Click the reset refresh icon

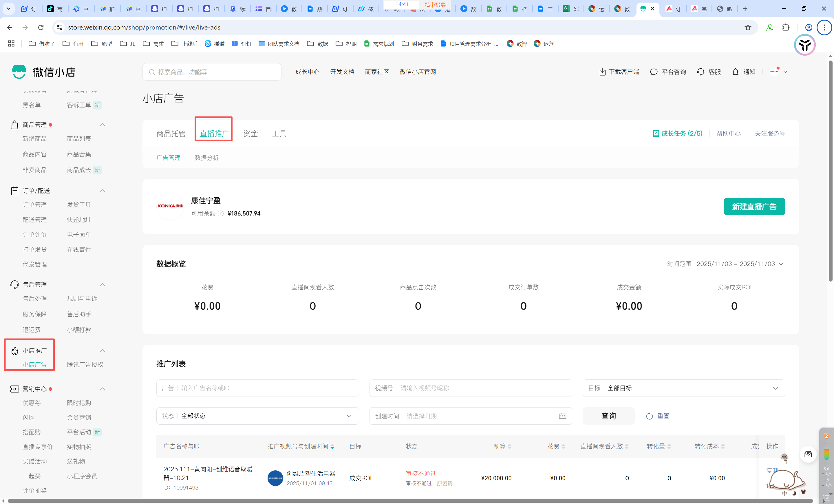tap(649, 416)
